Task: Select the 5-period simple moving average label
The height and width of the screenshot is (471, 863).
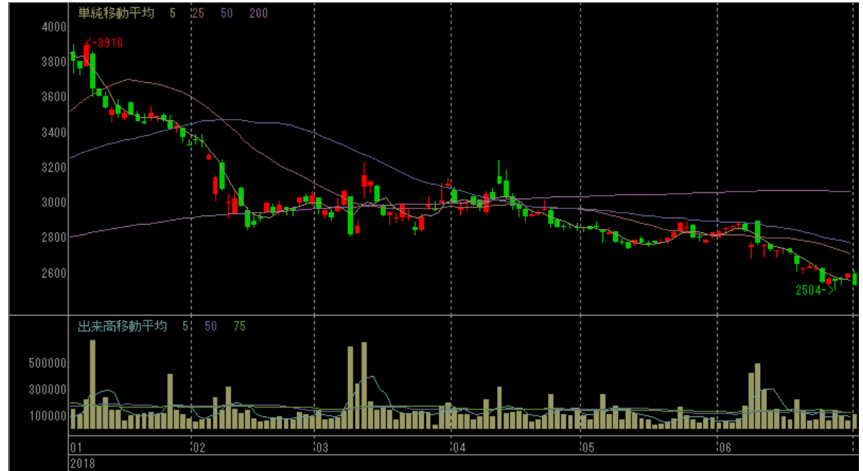Action: (173, 14)
